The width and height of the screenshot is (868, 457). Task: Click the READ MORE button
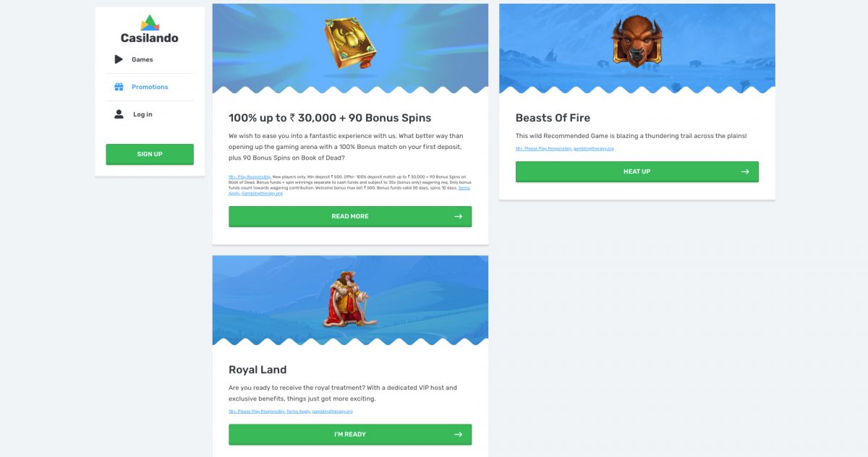pyautogui.click(x=350, y=216)
